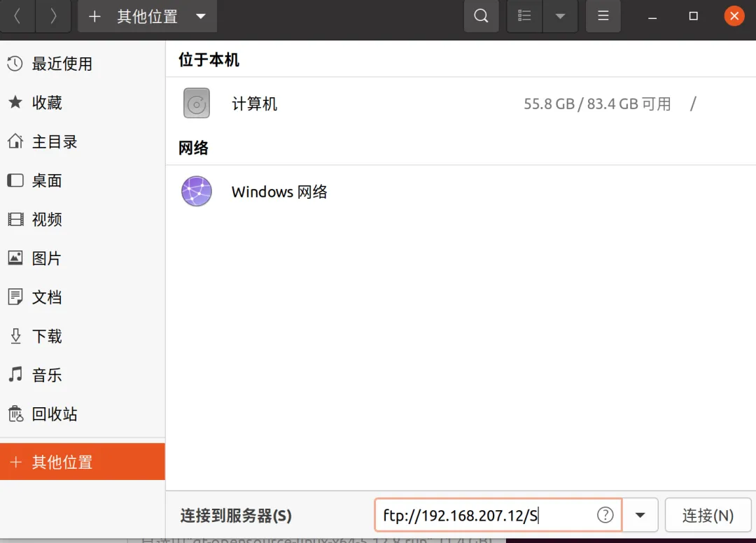Select 其他位置 in the sidebar
This screenshot has height=543, width=756.
(83, 462)
